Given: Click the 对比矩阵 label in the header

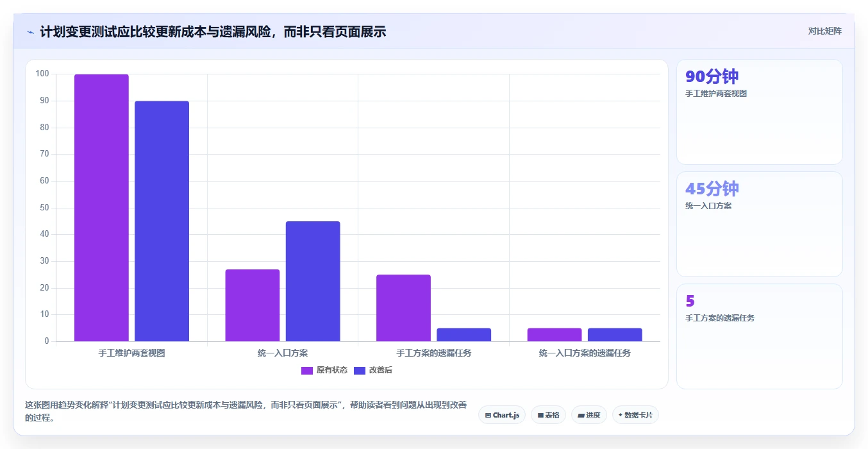Looking at the screenshot, I should pos(824,31).
